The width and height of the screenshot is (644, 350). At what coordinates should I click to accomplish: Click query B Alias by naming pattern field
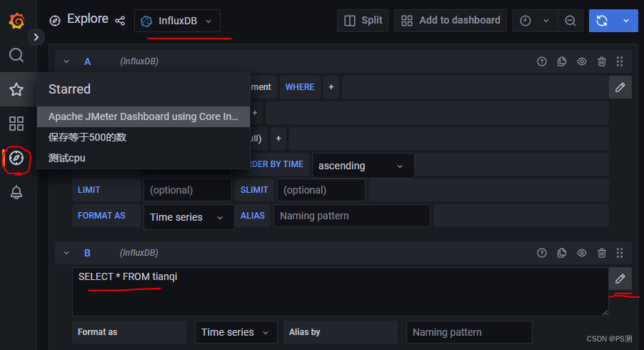pos(470,332)
